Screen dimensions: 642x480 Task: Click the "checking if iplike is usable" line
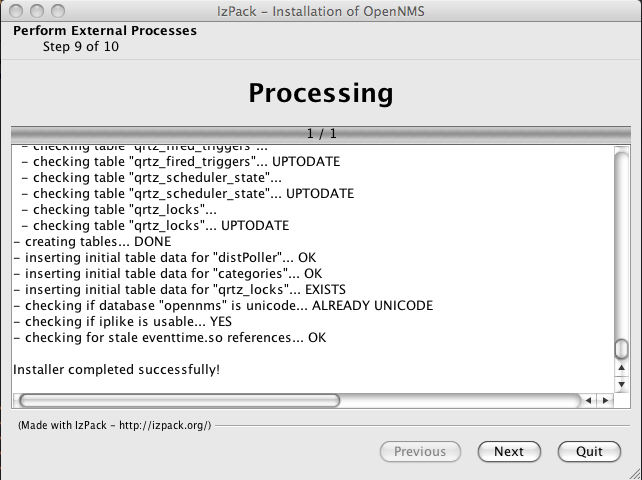pyautogui.click(x=122, y=322)
